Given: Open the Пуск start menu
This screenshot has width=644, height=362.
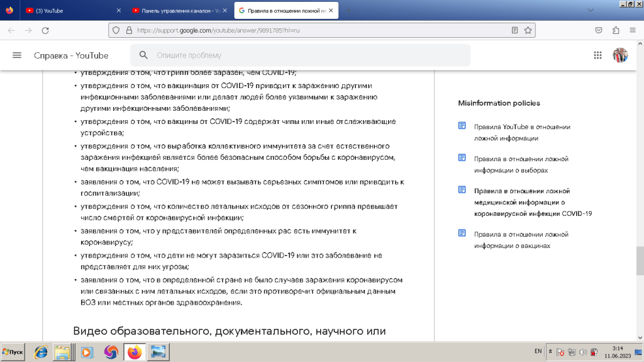Looking at the screenshot, I should point(13,352).
